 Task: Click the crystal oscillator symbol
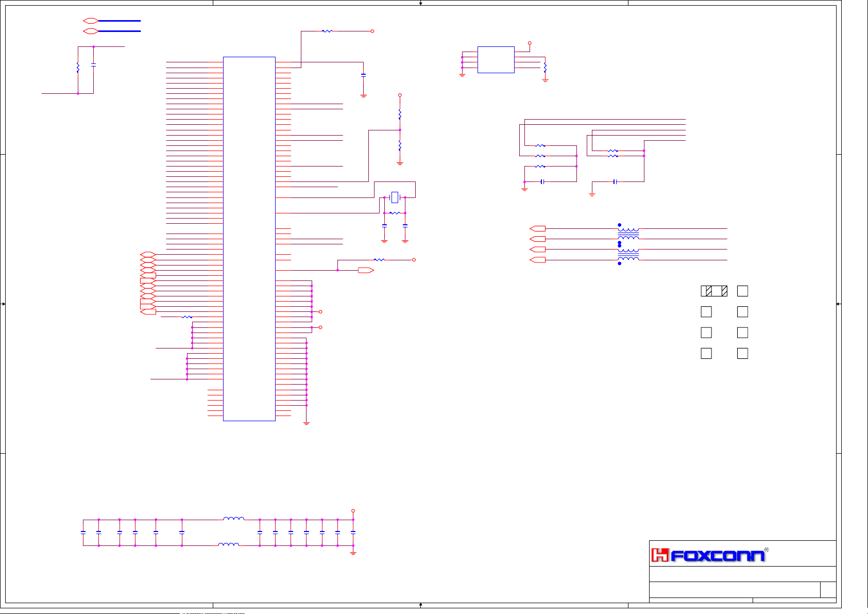[395, 197]
